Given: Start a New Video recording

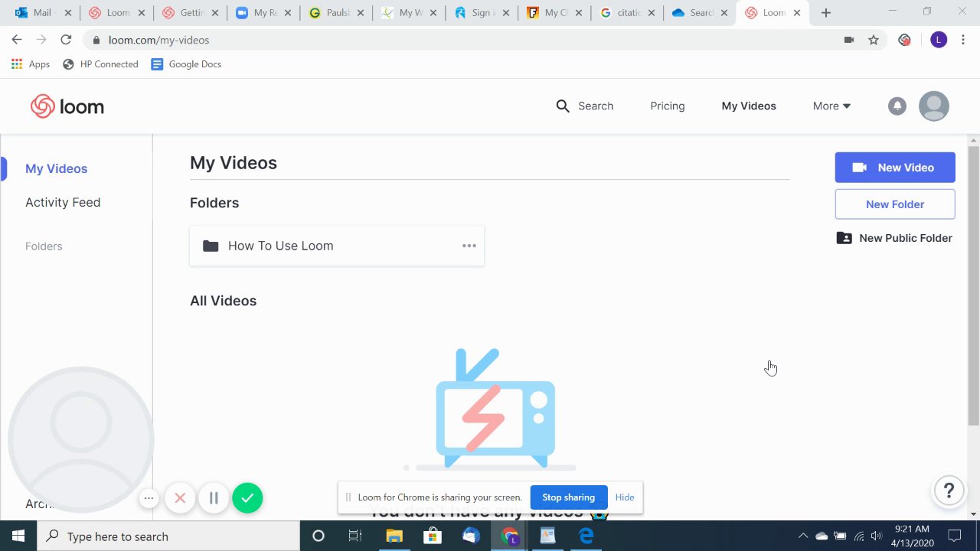Looking at the screenshot, I should tap(895, 168).
